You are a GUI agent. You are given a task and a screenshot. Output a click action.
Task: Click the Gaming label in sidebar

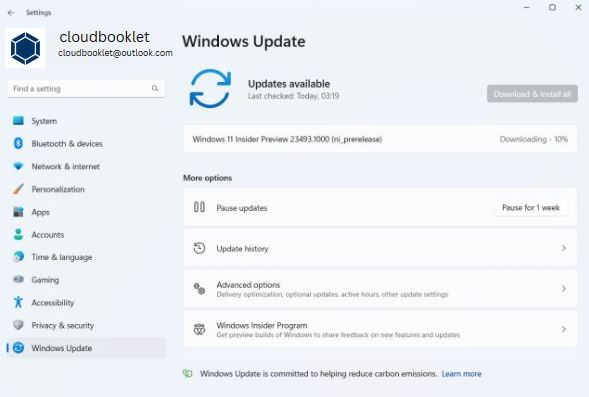[x=45, y=280]
